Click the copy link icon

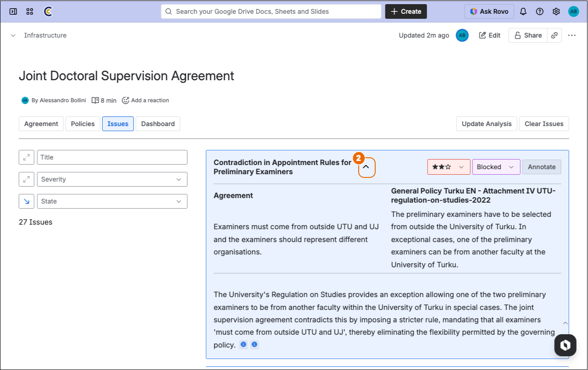tap(555, 35)
